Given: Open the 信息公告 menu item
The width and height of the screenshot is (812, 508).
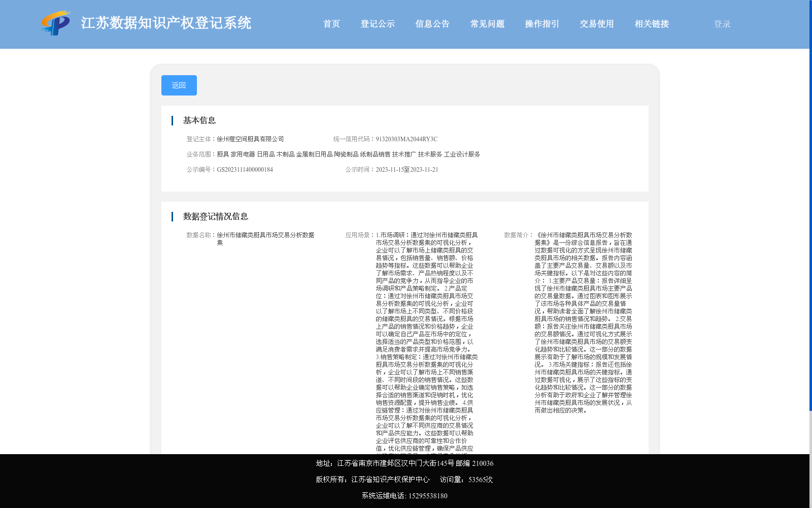Looking at the screenshot, I should 432,24.
